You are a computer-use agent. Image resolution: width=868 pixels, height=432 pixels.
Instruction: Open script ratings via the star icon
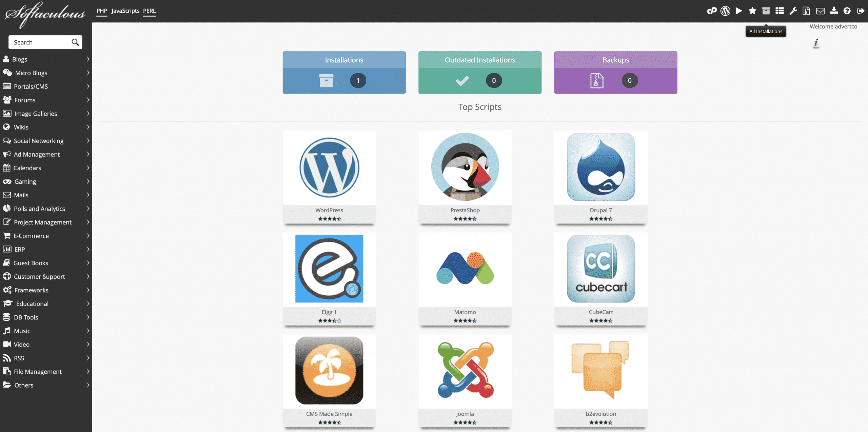(x=752, y=11)
